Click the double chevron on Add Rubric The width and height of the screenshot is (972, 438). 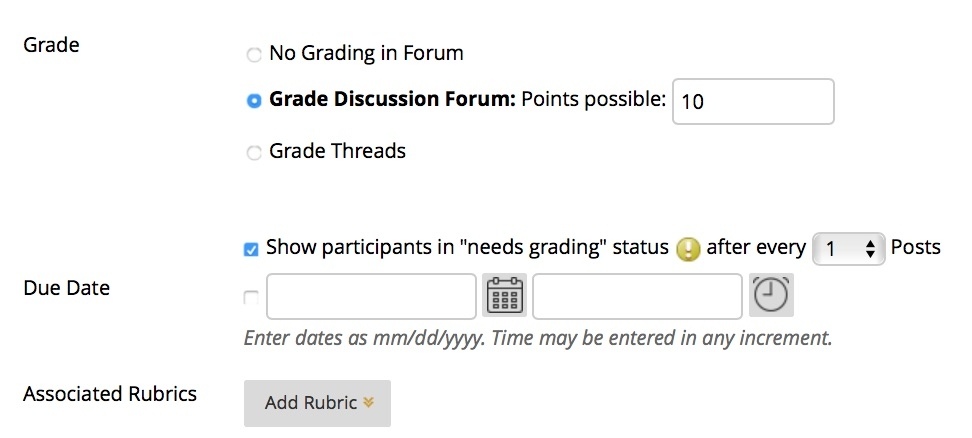[x=369, y=403]
